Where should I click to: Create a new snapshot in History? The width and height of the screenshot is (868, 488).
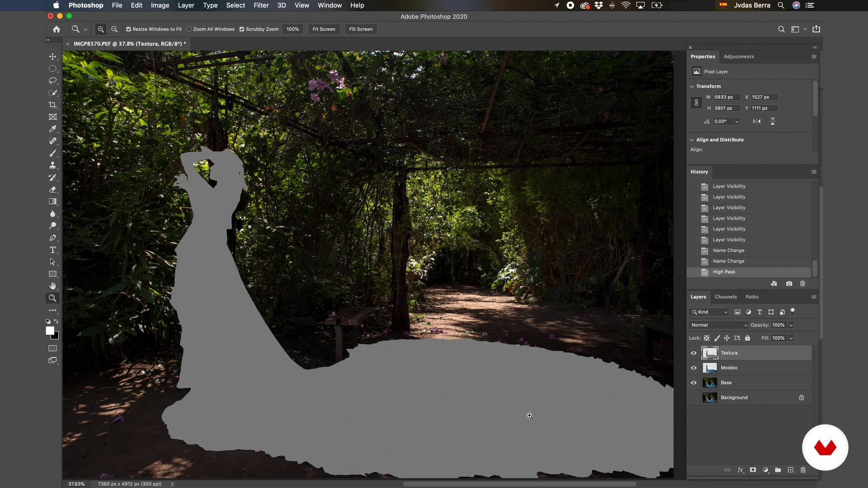(789, 284)
